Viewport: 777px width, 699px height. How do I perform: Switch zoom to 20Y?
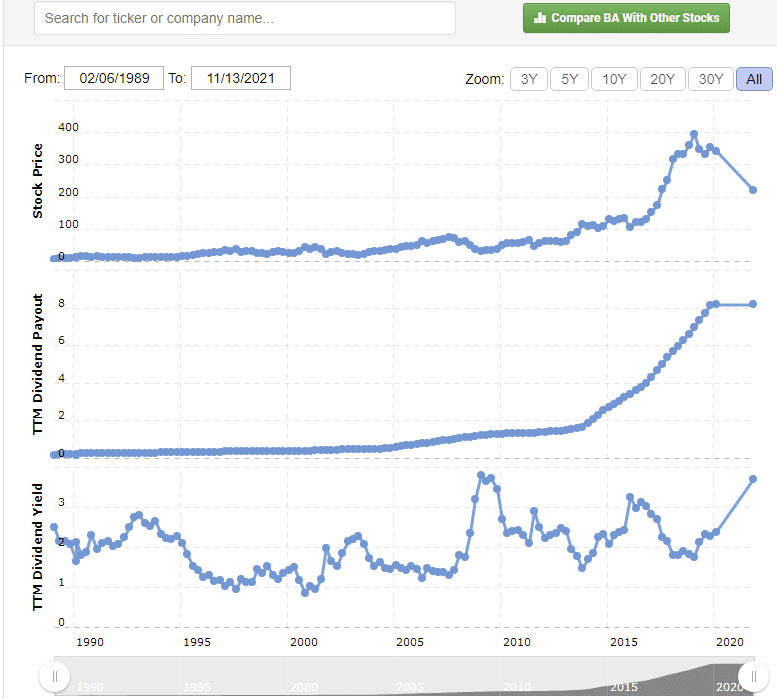[x=662, y=79]
